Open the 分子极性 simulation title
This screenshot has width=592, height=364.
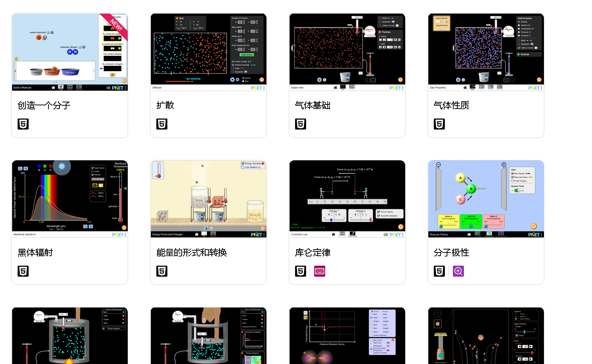point(451,252)
